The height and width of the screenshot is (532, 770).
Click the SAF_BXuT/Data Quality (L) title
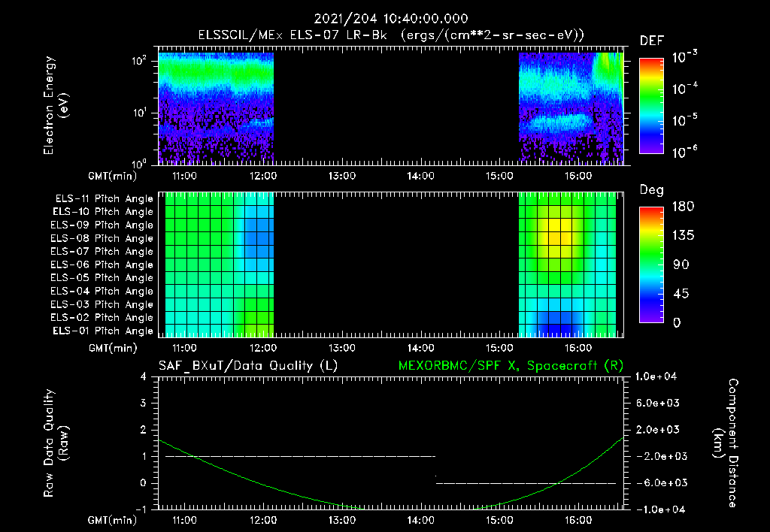[x=248, y=366]
